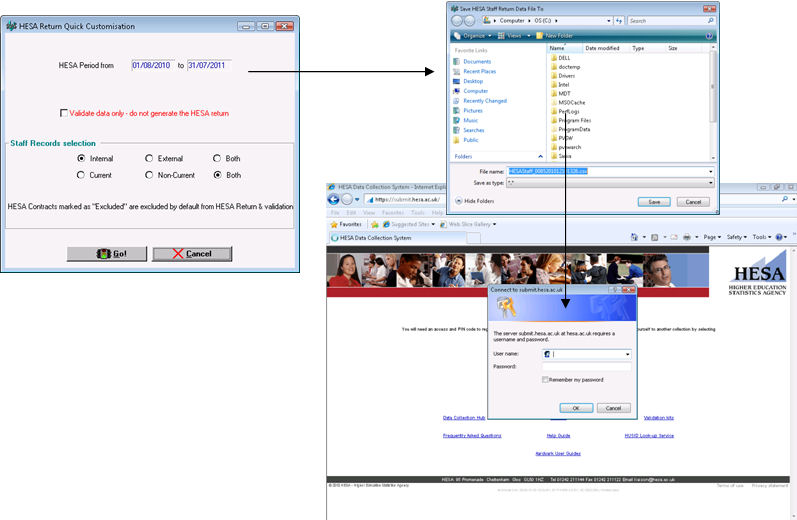
Task: Open Recently Changed in Favorite Links
Action: click(x=485, y=101)
